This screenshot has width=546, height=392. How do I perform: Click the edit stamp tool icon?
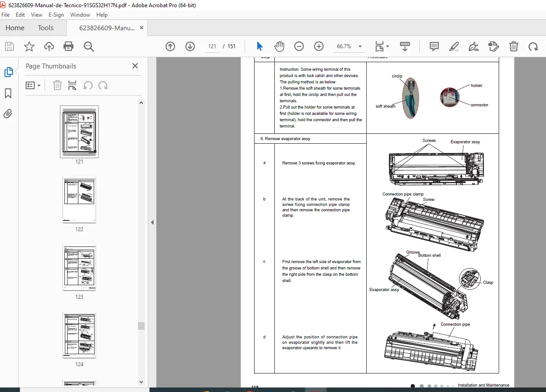click(494, 46)
